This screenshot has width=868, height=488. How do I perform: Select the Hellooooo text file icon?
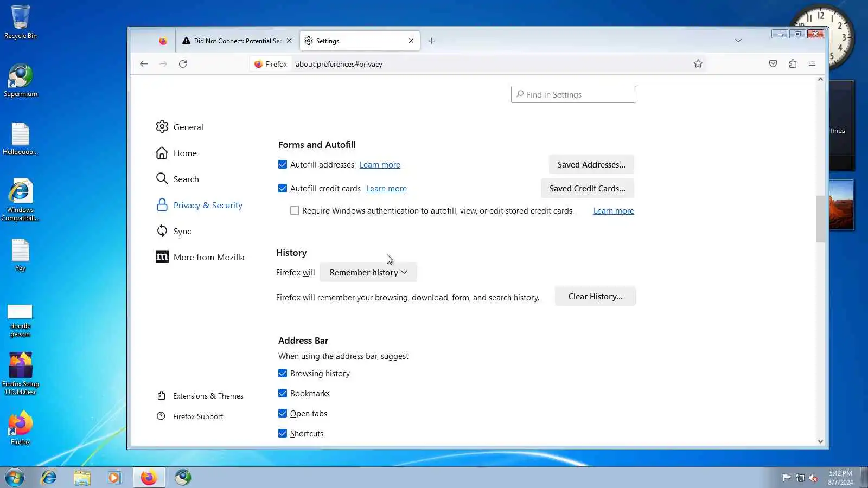coord(21,139)
